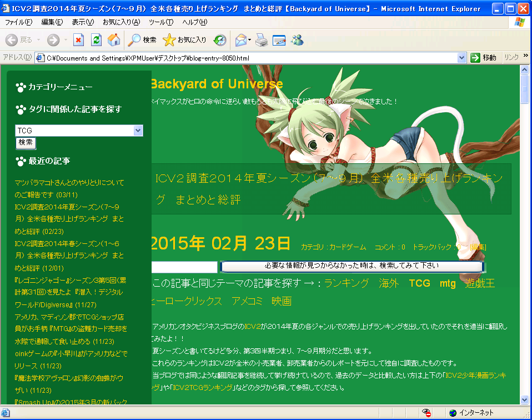Viewport: 532px width, 420px height.
Task: Open the ICV2調査2014年春シーズン article link
Action: [69, 256]
